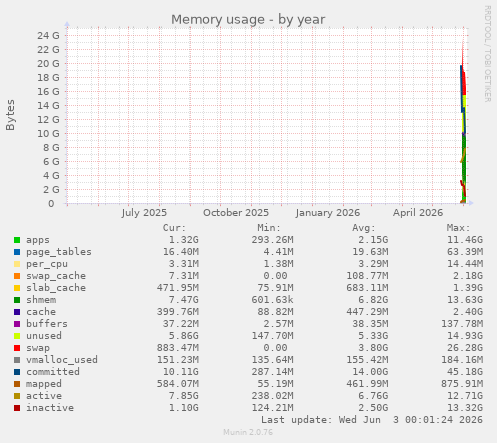Screen dimensions: 497x443
Task: Click the April 2026 x-axis label
Action: point(418,213)
